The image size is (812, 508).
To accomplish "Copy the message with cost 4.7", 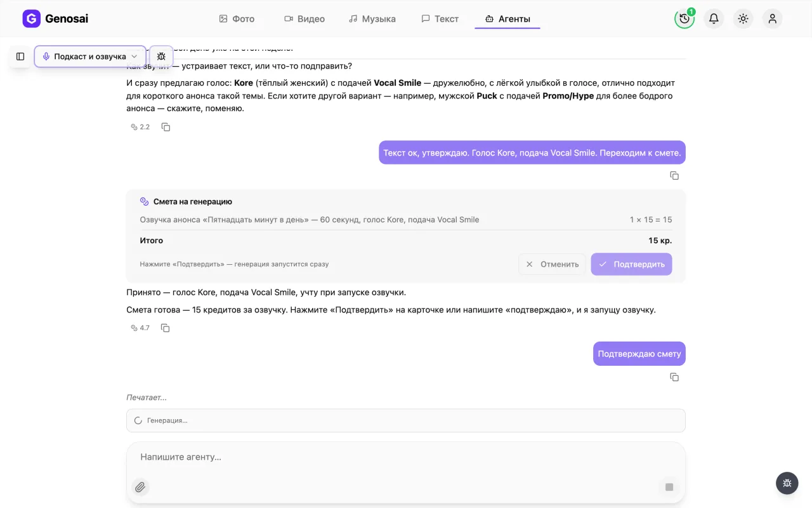I will (166, 328).
